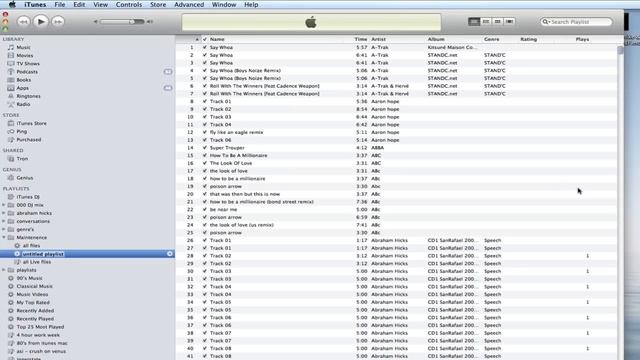
Task: Open the File menu
Action: click(x=60, y=4)
